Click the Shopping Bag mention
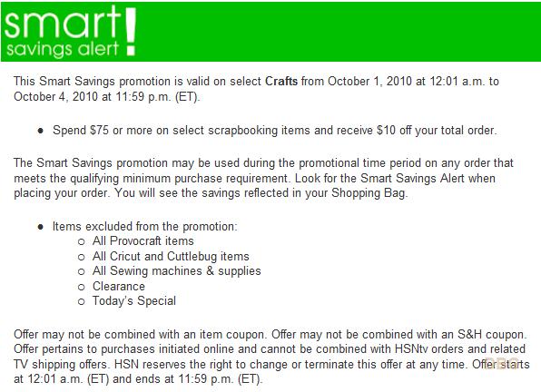The height and width of the screenshot is (392, 541). (x=369, y=192)
